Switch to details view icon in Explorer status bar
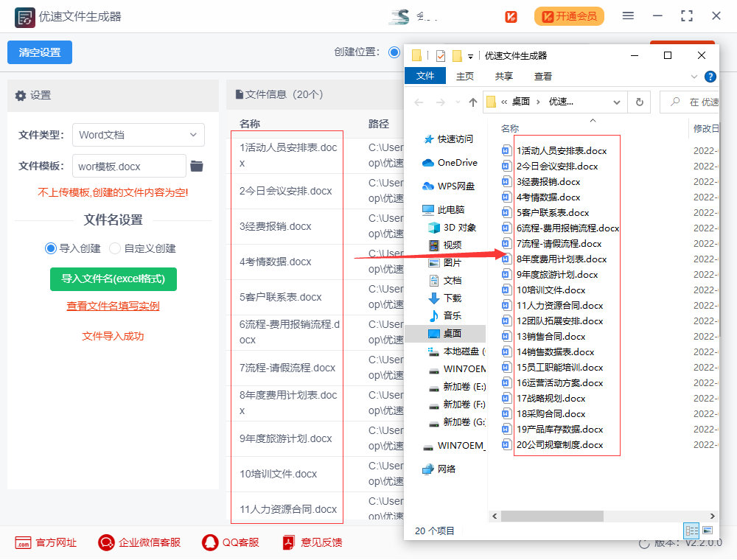The image size is (737, 560). pos(691,531)
